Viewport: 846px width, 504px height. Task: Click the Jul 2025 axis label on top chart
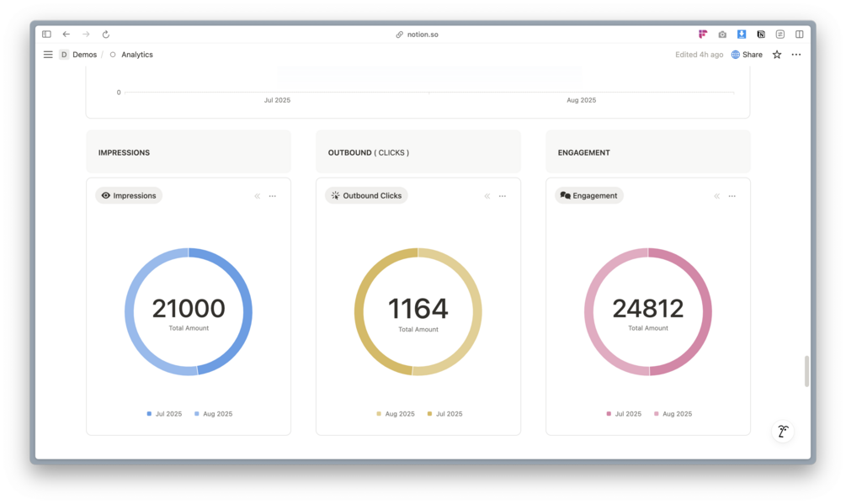coord(277,100)
